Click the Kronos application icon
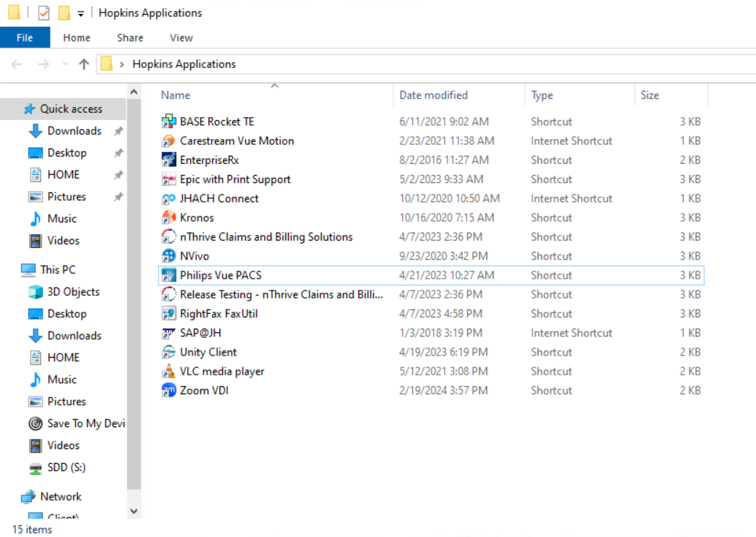Screen dimensions: 756x537 168,217
